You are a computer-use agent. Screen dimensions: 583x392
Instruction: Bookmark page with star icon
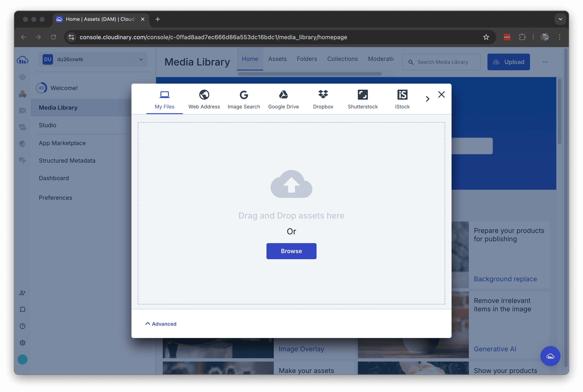pos(486,37)
